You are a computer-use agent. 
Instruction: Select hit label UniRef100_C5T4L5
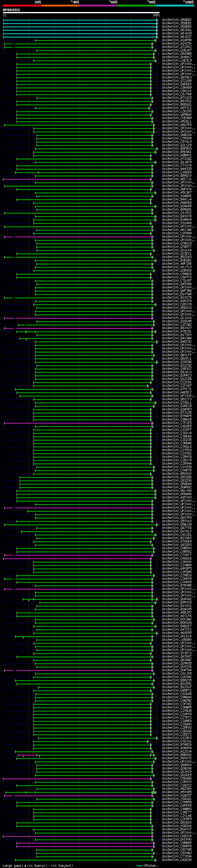click(x=177, y=142)
